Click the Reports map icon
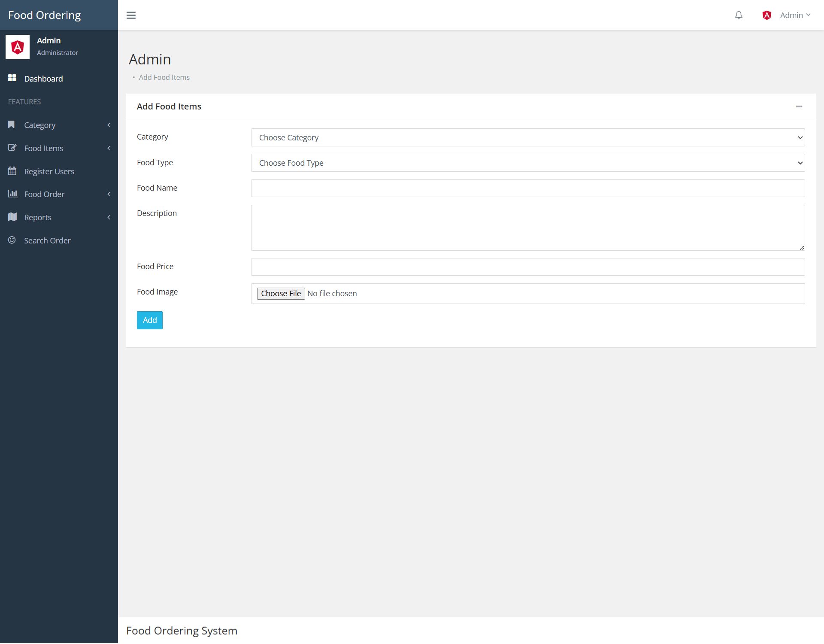The height and width of the screenshot is (644, 824). [12, 217]
